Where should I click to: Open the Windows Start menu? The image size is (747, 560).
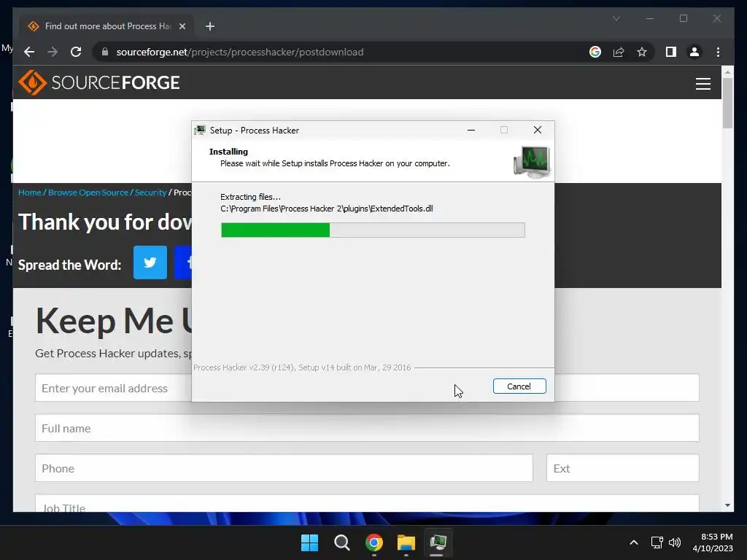click(x=309, y=542)
